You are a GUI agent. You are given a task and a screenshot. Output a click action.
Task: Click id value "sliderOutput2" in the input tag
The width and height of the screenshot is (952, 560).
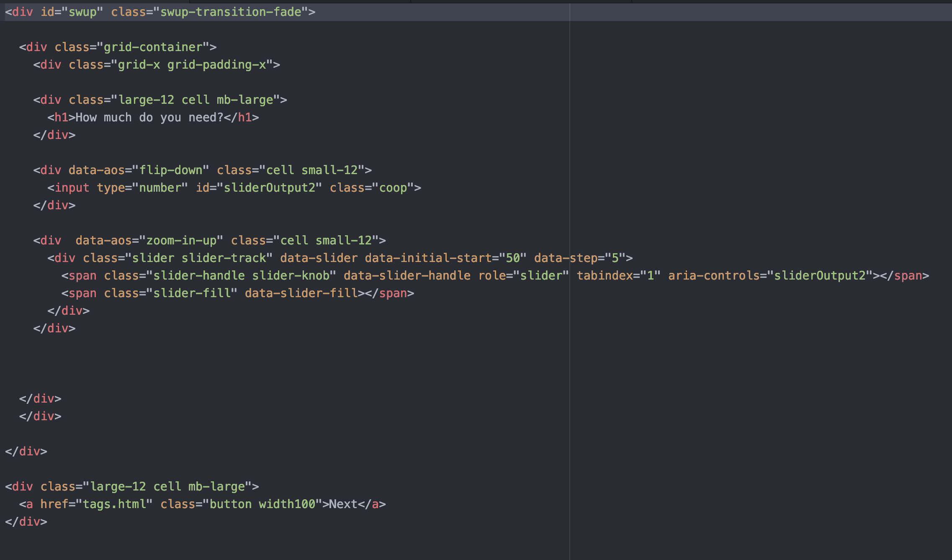click(269, 188)
